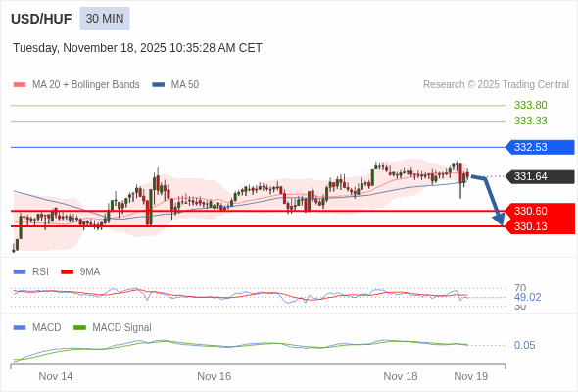Select the USD/HUF pair title

41,19
